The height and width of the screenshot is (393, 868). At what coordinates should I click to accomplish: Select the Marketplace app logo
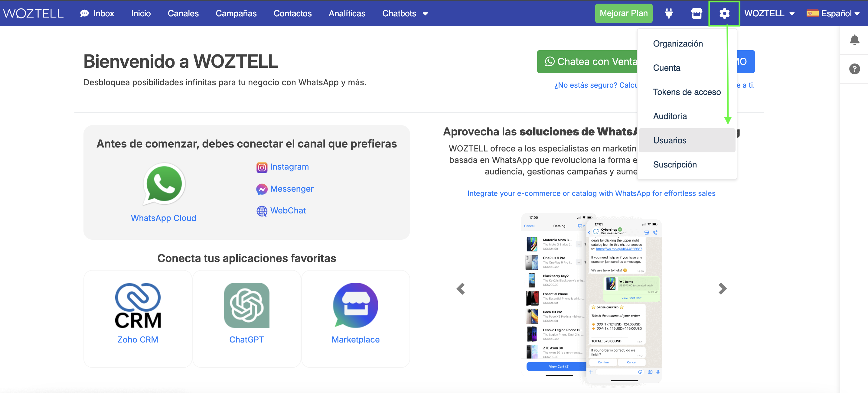(x=355, y=305)
